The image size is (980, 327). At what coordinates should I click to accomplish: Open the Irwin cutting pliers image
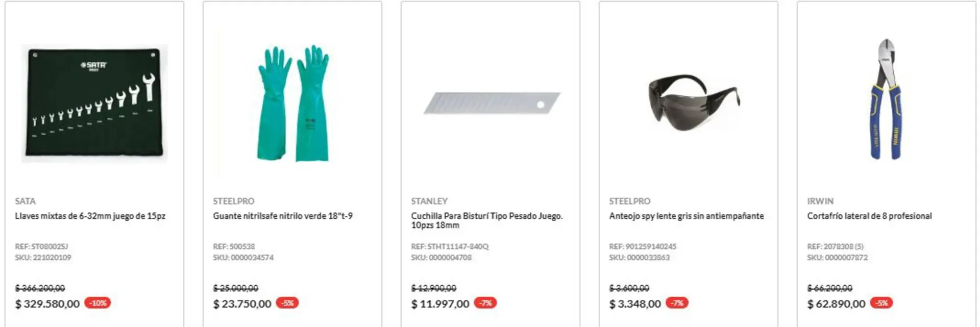[887, 99]
